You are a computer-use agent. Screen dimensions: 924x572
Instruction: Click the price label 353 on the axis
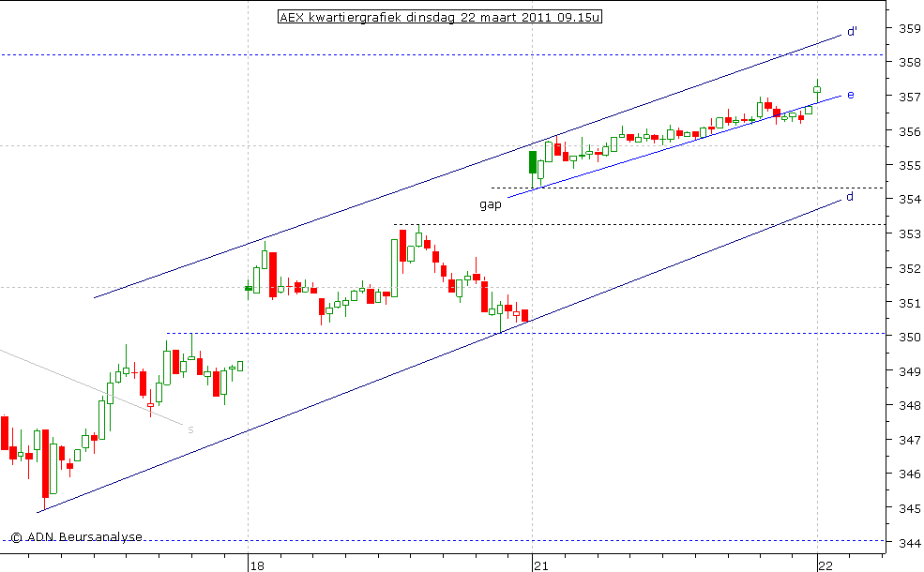pos(909,234)
